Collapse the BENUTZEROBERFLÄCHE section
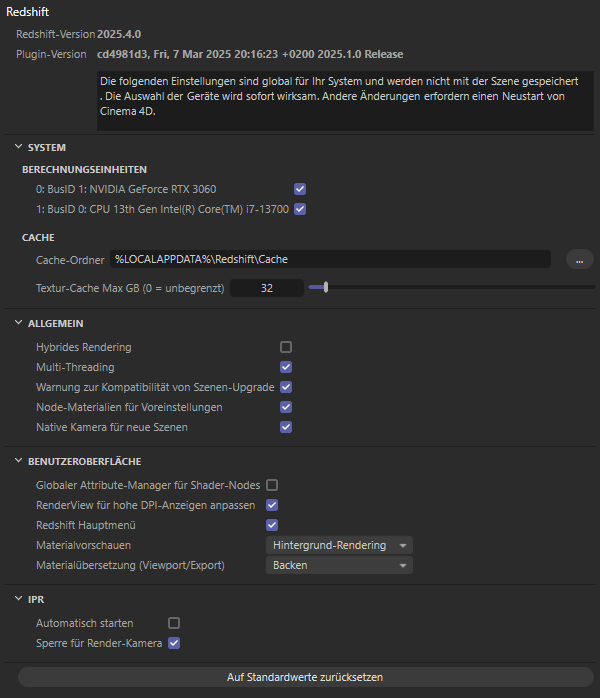 [18, 461]
